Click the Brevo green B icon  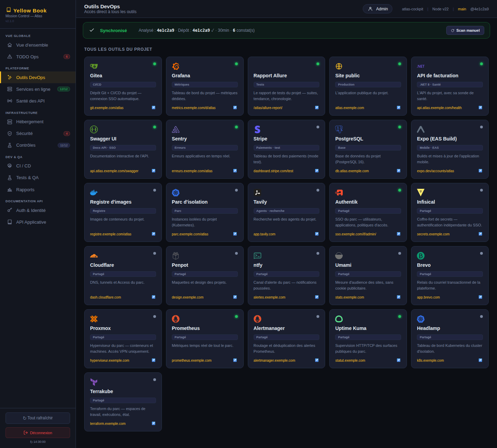coord(421,256)
